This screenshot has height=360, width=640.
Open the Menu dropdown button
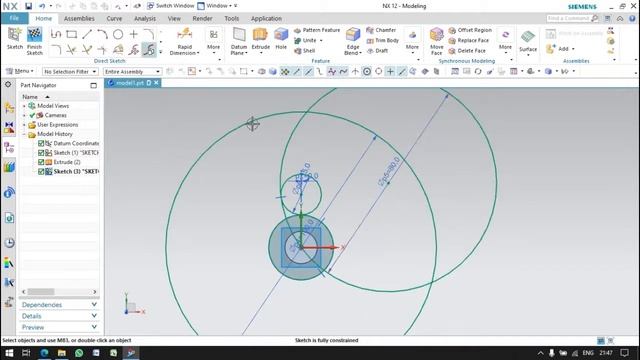point(20,71)
